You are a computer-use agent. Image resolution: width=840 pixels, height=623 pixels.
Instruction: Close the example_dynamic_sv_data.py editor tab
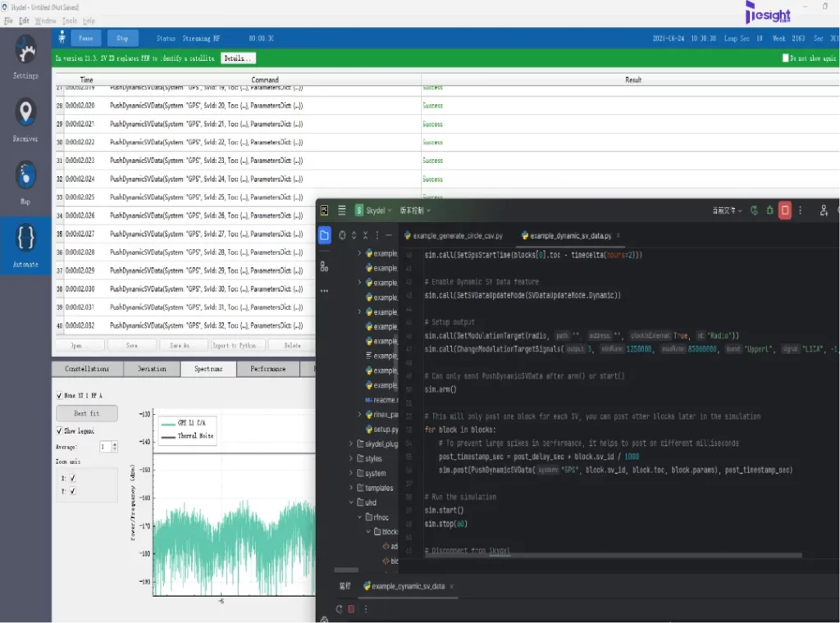coord(619,235)
